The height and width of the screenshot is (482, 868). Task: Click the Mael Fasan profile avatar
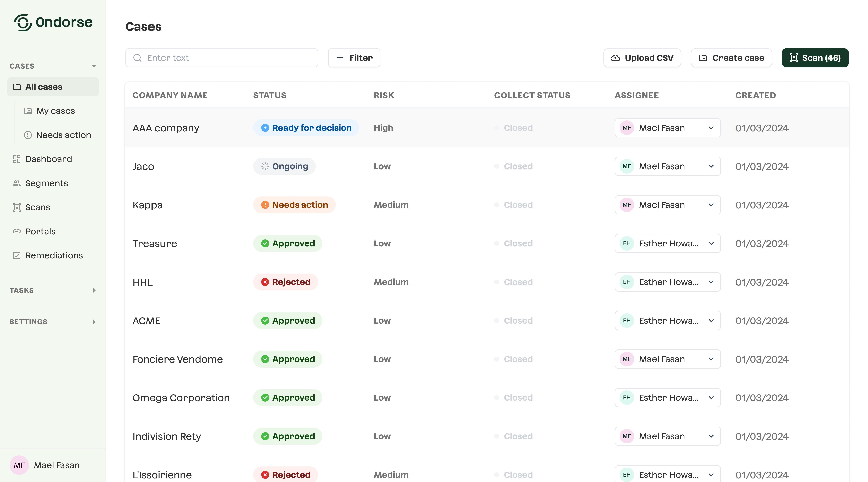click(x=19, y=465)
